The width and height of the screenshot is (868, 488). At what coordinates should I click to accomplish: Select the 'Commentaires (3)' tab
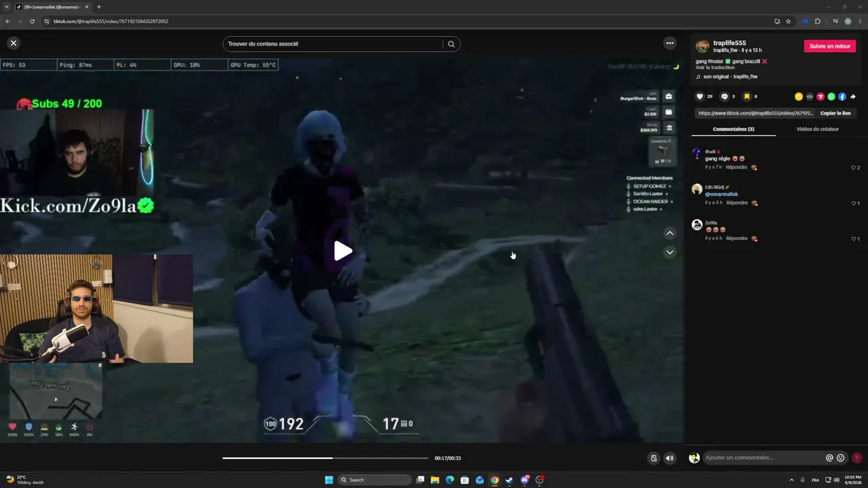click(733, 129)
